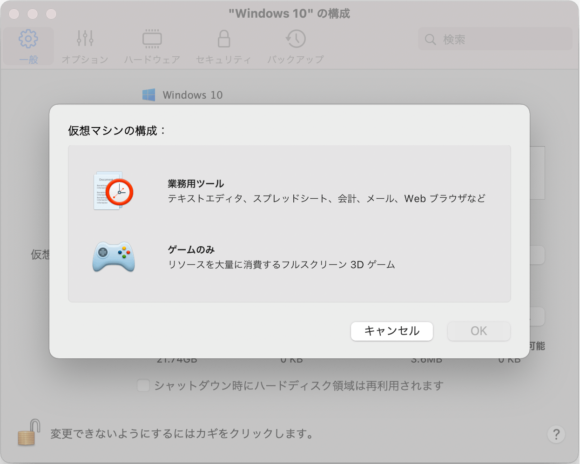Cancel the dialog with キャンセル button

tap(392, 331)
